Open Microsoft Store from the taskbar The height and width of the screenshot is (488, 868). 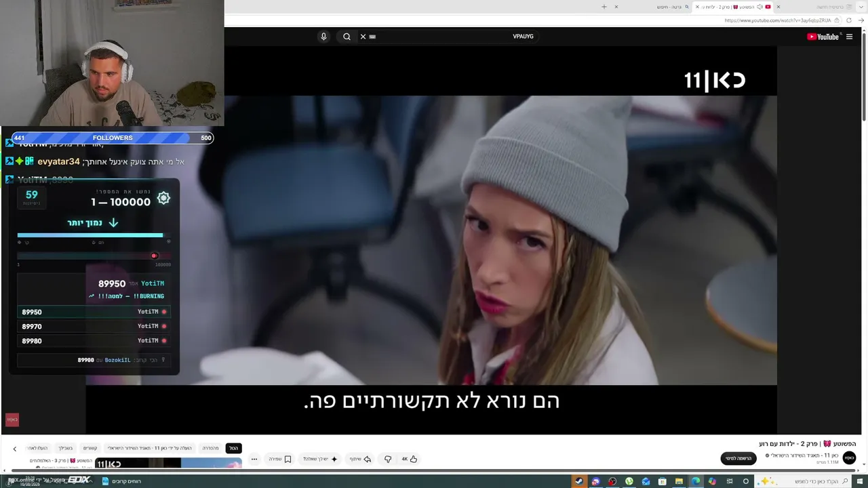(663, 481)
